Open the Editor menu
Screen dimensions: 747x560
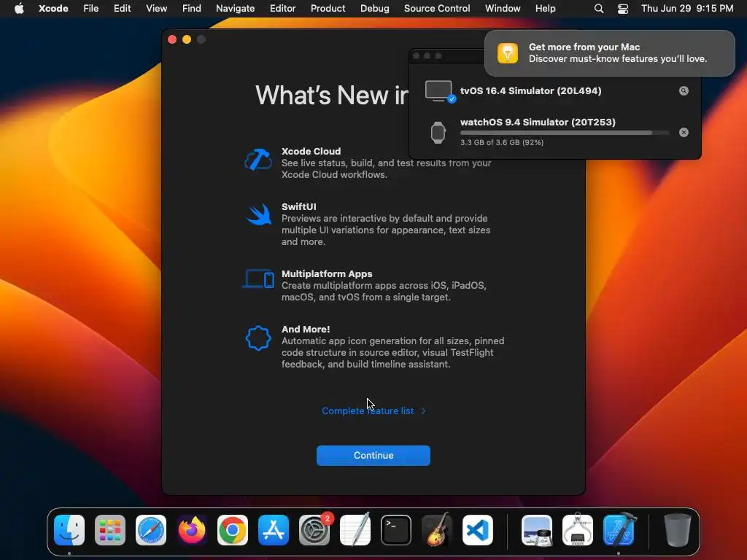(282, 8)
